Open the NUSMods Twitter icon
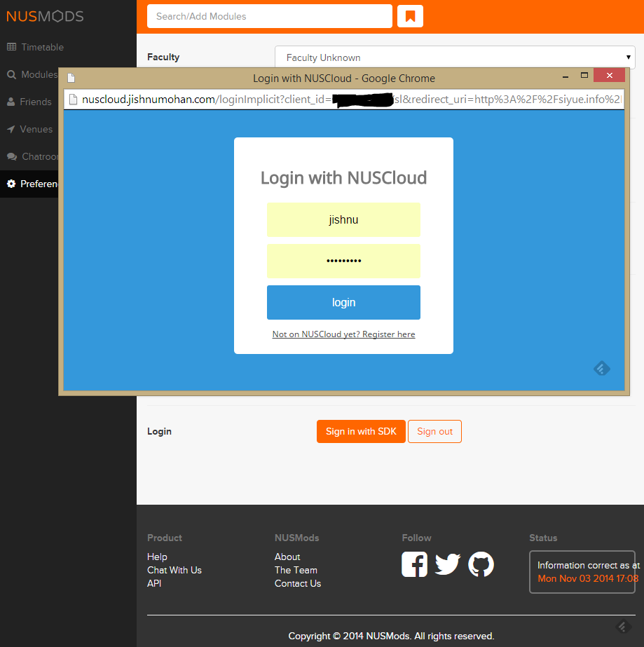 pos(448,564)
